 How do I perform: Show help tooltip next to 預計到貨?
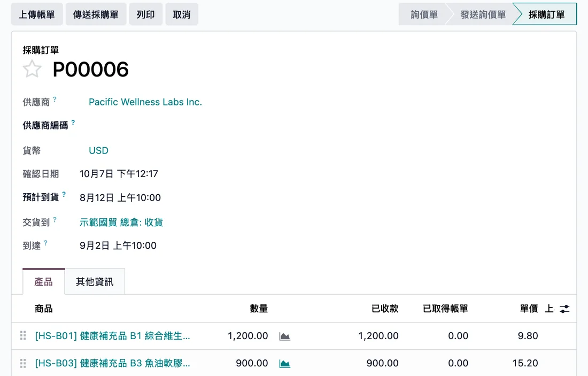coord(64,194)
